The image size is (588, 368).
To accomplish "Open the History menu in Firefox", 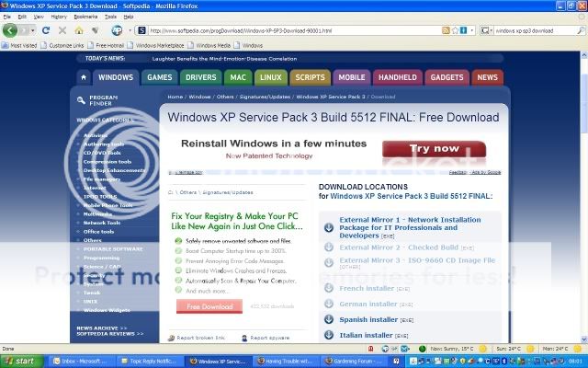I will tap(58, 17).
